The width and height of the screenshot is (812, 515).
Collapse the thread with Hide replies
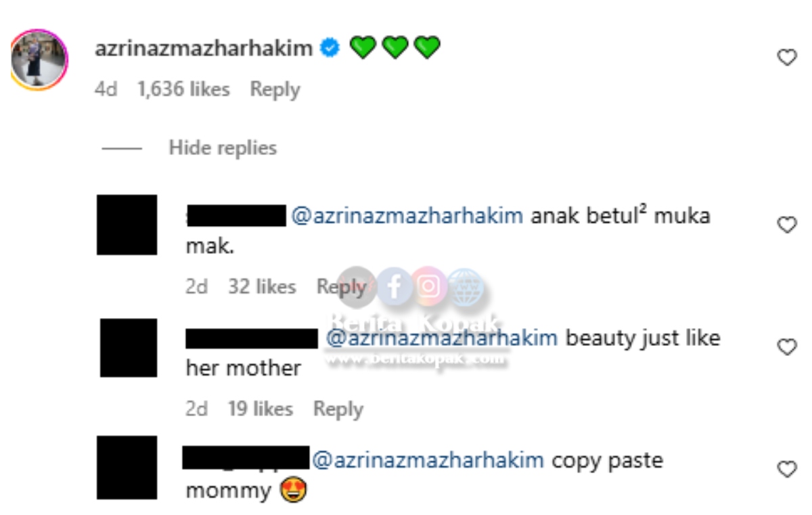pos(223,148)
